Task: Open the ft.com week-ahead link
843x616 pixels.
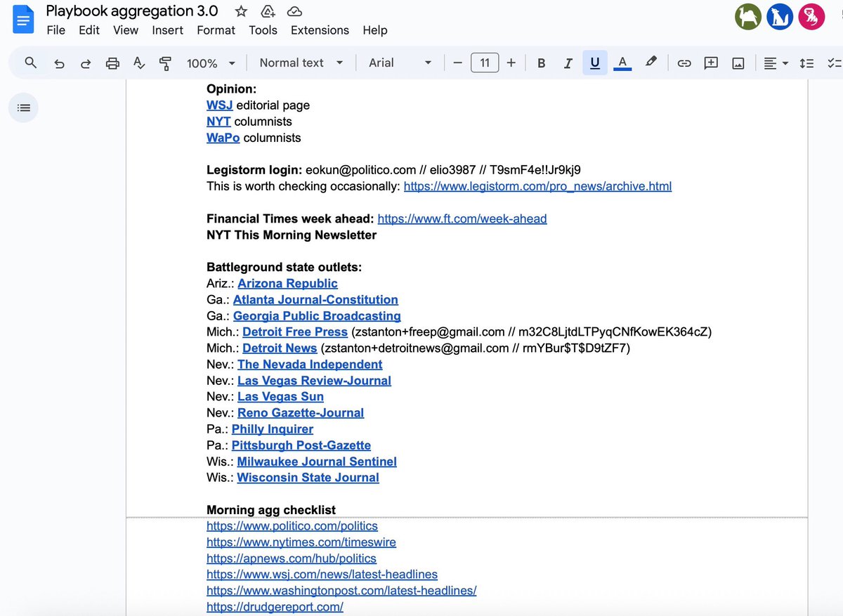Action: [x=462, y=218]
